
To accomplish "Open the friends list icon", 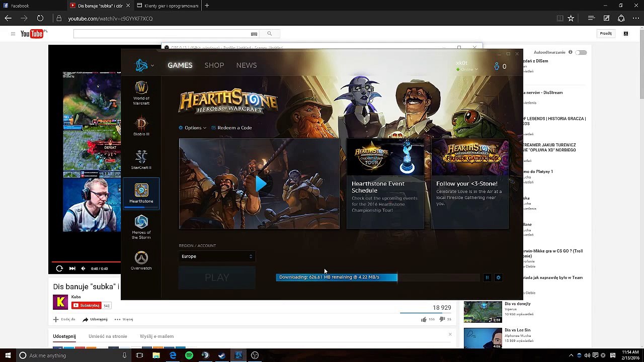I will coord(500,66).
